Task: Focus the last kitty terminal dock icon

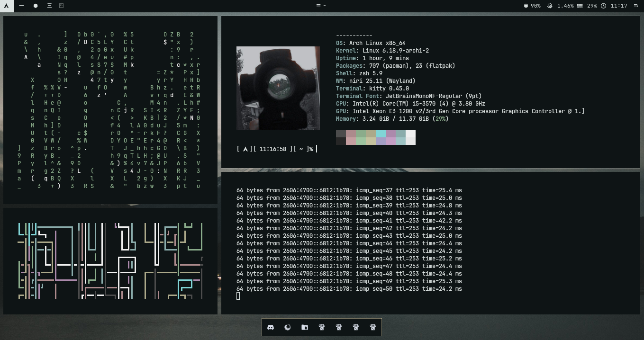Action: (x=373, y=327)
